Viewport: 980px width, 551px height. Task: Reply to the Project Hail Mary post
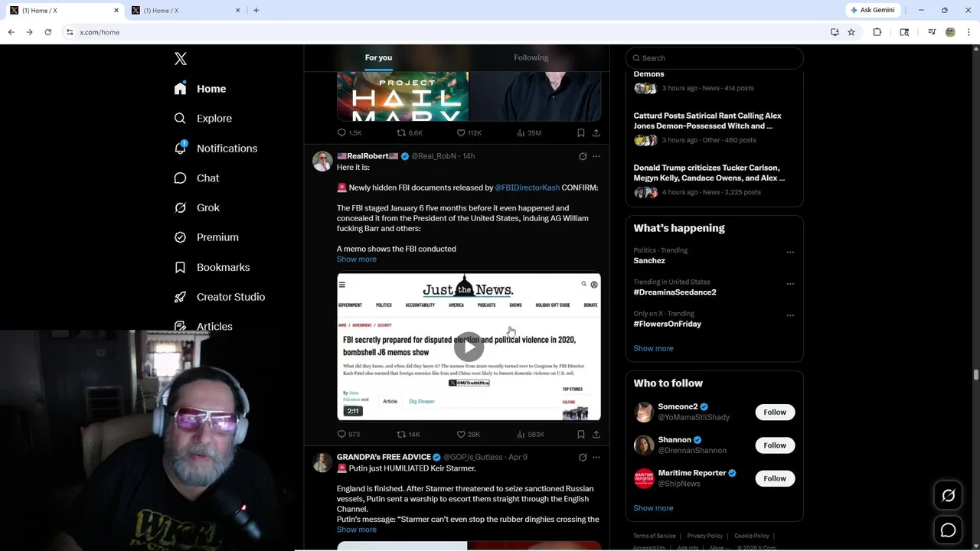point(350,132)
